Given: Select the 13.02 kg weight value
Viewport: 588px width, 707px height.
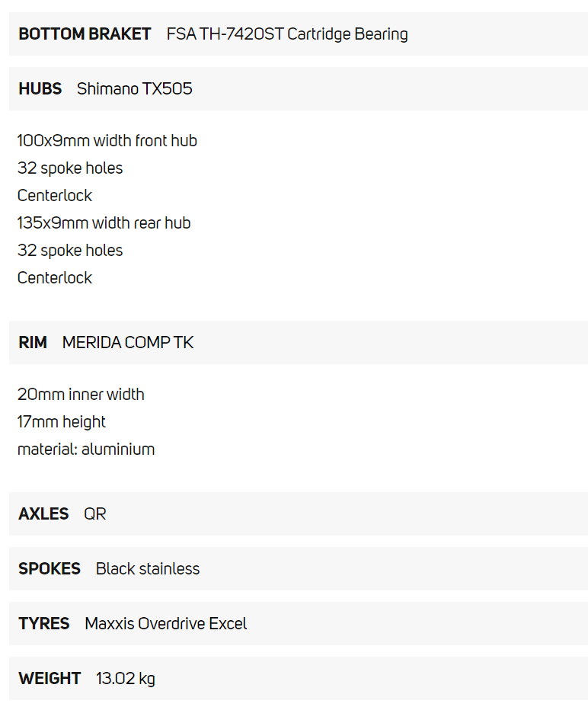Looking at the screenshot, I should tap(126, 679).
